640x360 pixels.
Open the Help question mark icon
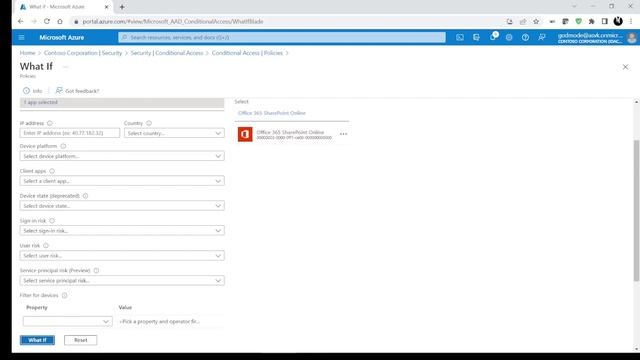click(x=525, y=37)
